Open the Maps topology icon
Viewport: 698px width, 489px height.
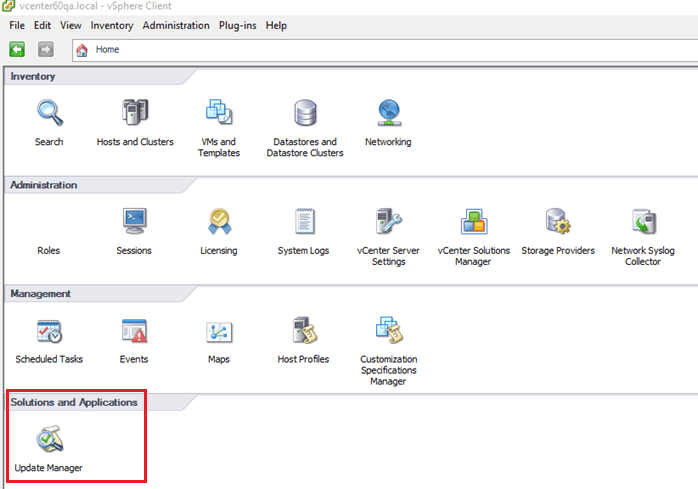[219, 332]
